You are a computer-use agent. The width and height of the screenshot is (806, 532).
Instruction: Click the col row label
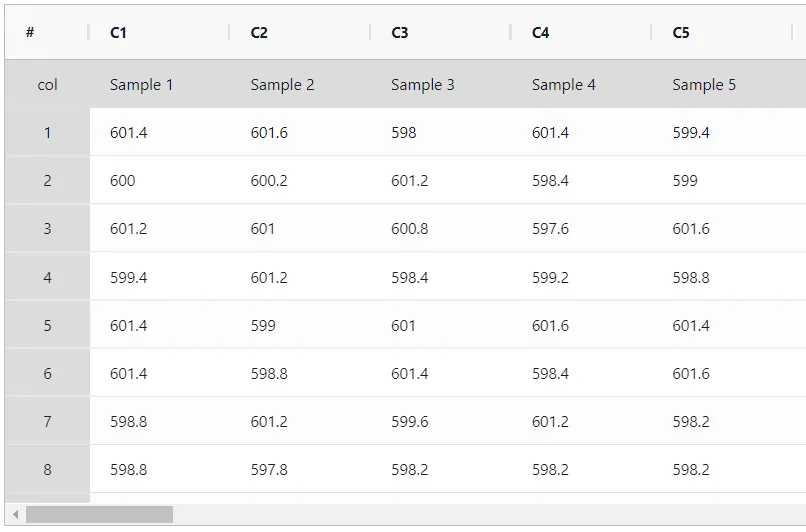[47, 84]
